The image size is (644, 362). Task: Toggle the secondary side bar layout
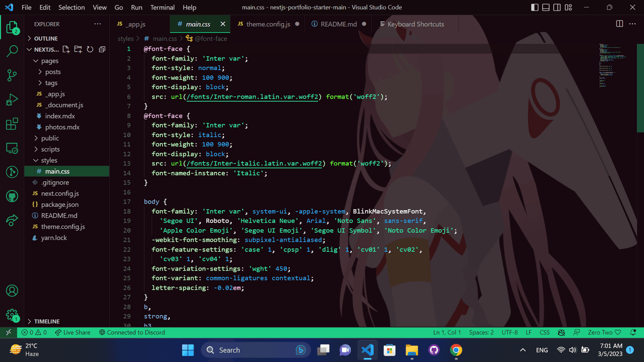click(x=557, y=8)
